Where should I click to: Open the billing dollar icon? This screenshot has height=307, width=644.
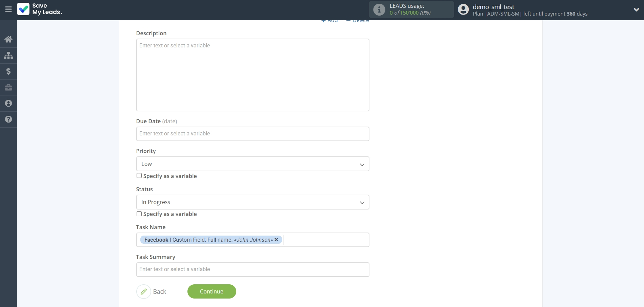[8, 71]
